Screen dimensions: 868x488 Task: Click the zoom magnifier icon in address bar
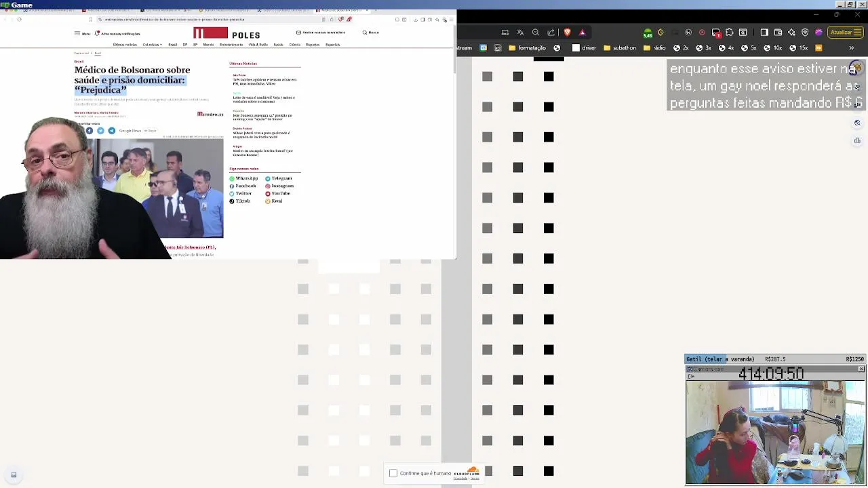(536, 33)
